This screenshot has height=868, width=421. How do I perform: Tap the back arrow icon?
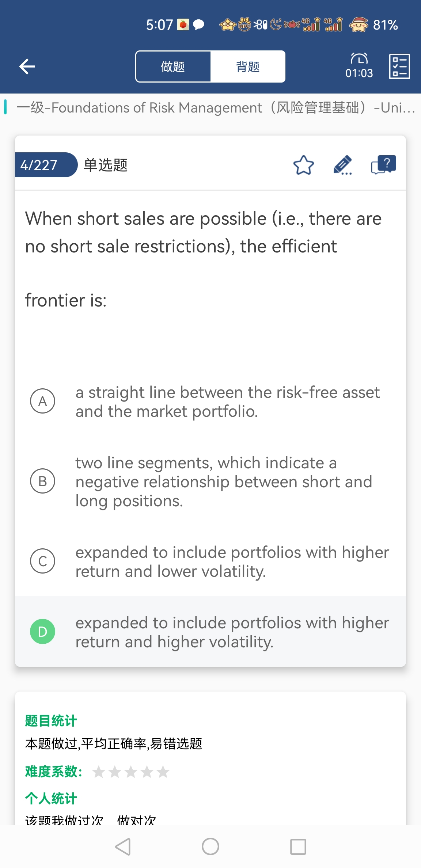pyautogui.click(x=27, y=66)
